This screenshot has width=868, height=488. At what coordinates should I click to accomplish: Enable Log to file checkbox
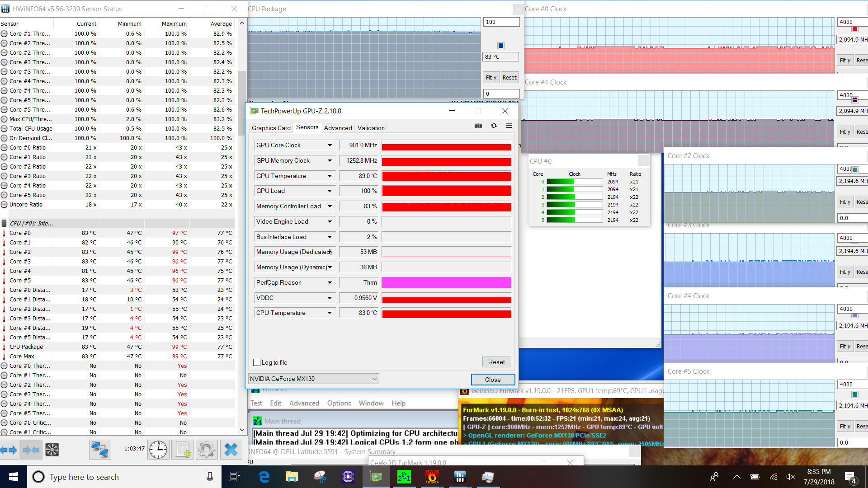[x=257, y=362]
